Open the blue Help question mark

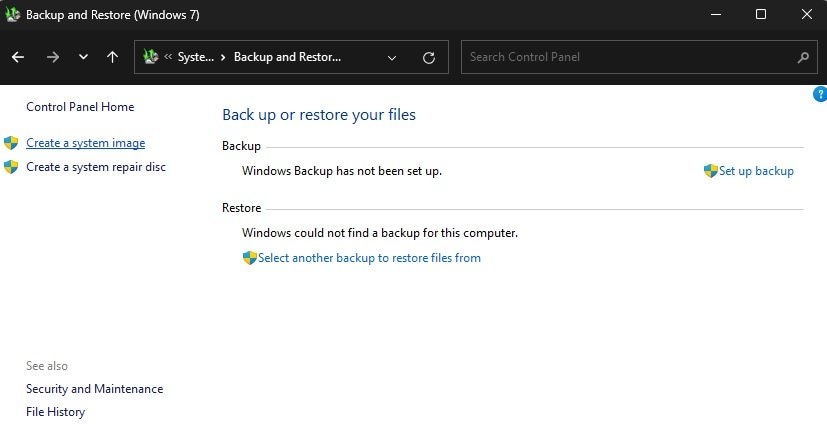pyautogui.click(x=821, y=94)
